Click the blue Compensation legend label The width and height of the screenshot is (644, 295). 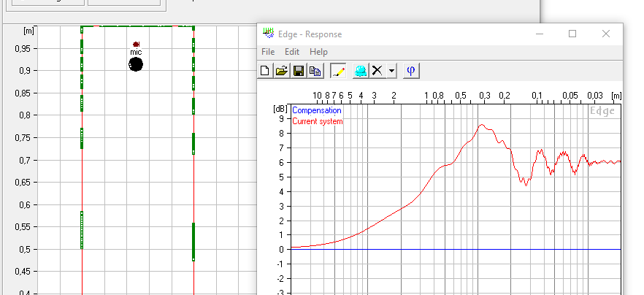coord(316,110)
